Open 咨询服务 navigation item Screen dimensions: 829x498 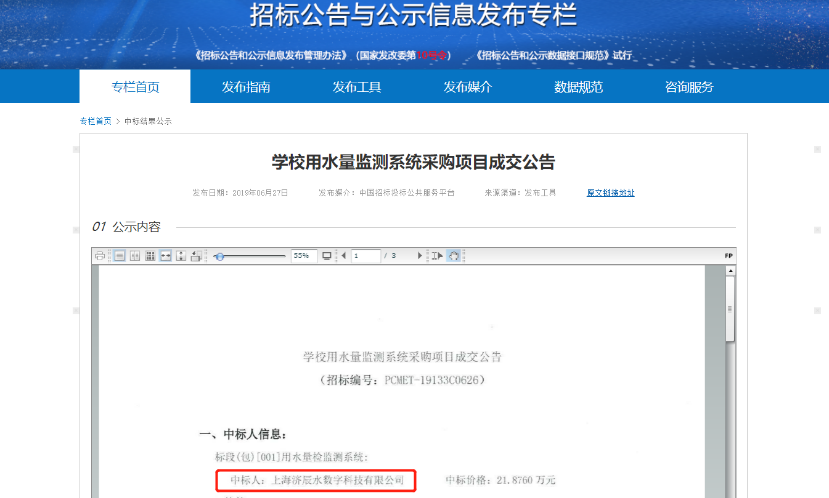coord(689,87)
